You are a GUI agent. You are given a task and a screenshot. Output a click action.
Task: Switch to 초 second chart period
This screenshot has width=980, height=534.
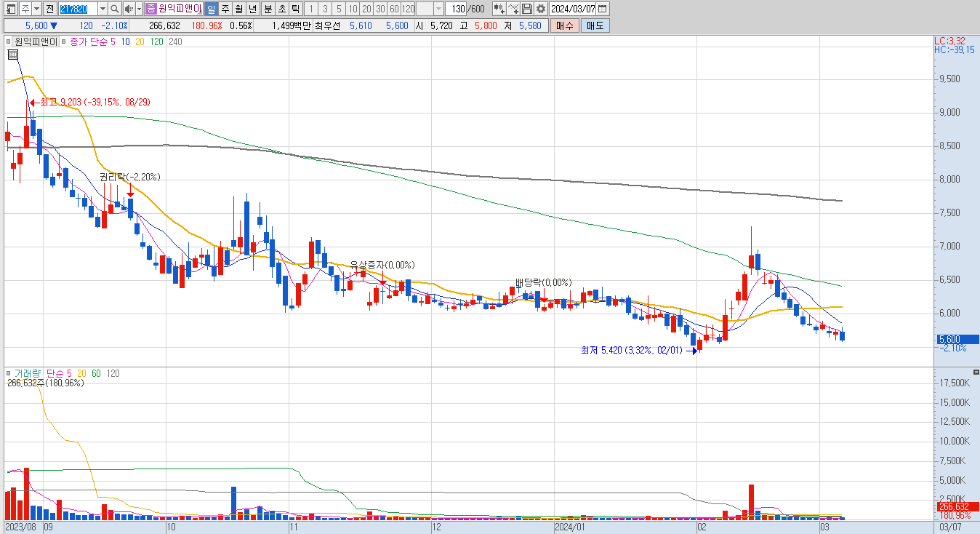coord(281,9)
